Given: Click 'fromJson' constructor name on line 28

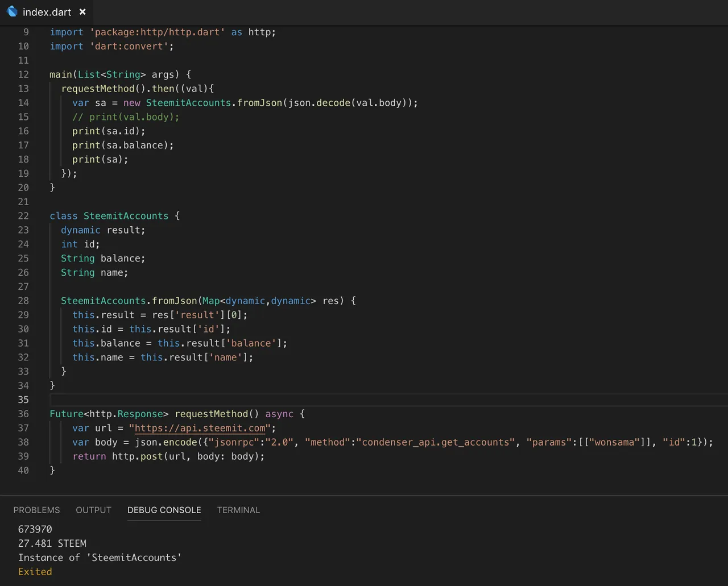Looking at the screenshot, I should click(174, 301).
